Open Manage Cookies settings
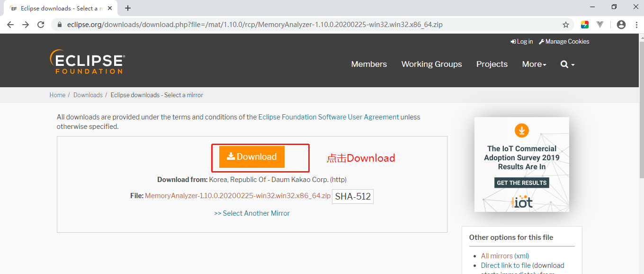The height and width of the screenshot is (274, 644). coord(564,42)
